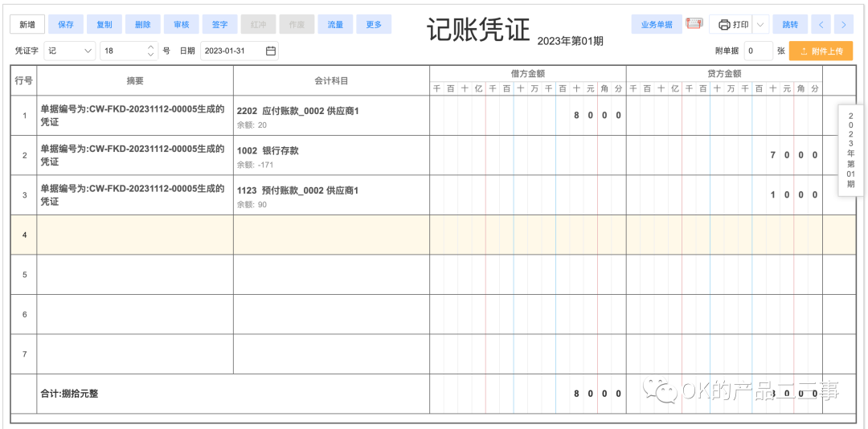The image size is (868, 429).
Task: Click the total debit amount 8000
Action: (x=597, y=394)
